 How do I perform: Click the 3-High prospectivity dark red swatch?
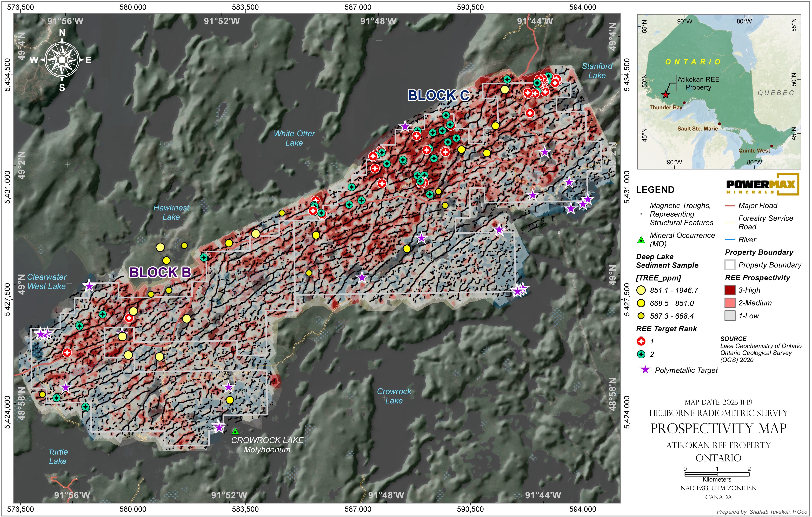tap(730, 290)
